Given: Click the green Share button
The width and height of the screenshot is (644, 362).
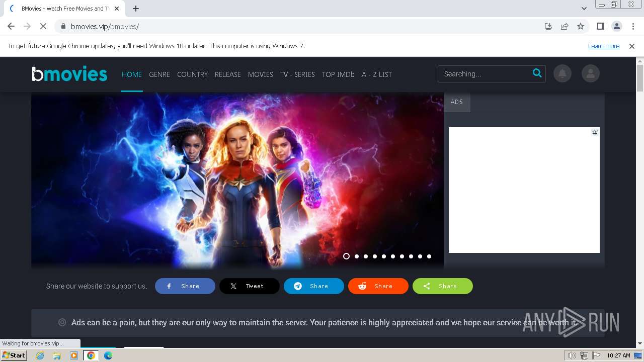Looking at the screenshot, I should (443, 286).
